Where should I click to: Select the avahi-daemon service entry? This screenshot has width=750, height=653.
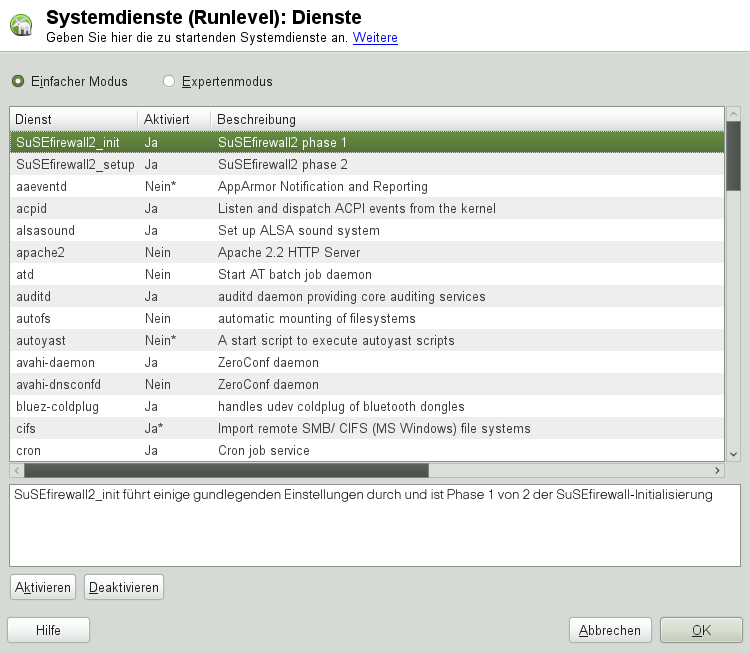point(366,362)
